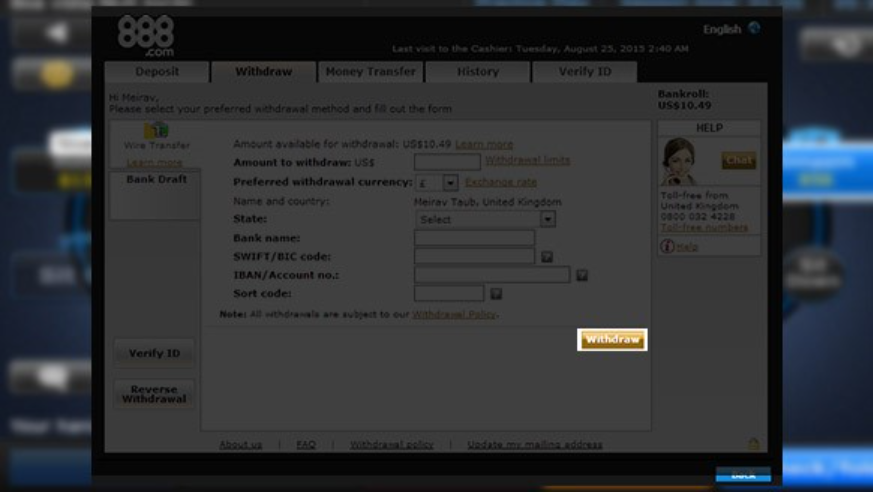Open the Exchange rate link
Screen dimensions: 873x492
coord(501,182)
